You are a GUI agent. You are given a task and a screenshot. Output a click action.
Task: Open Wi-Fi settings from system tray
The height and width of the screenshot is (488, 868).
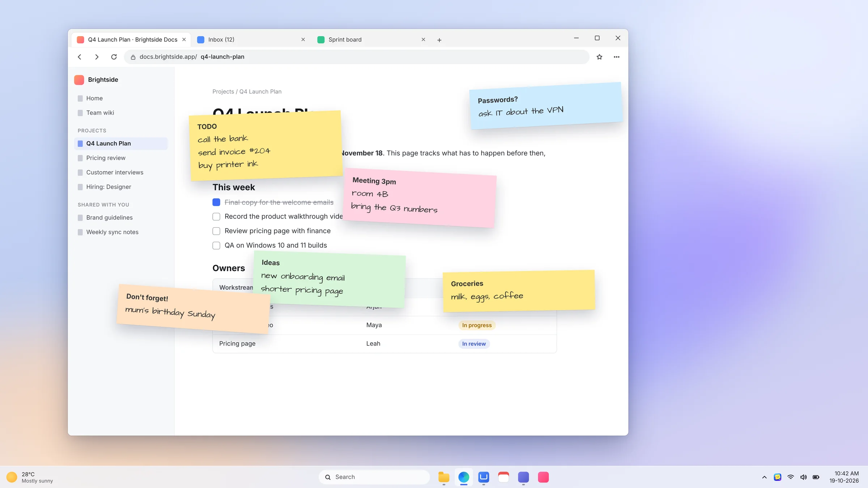pos(791,477)
